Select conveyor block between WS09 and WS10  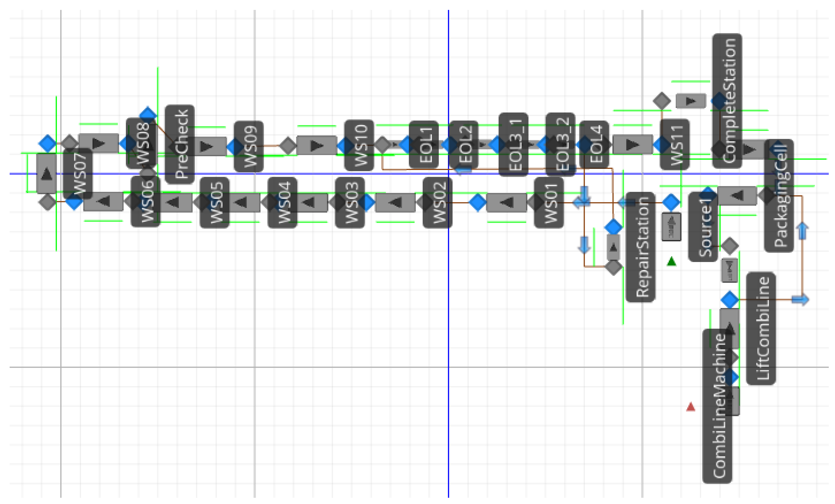pos(317,146)
